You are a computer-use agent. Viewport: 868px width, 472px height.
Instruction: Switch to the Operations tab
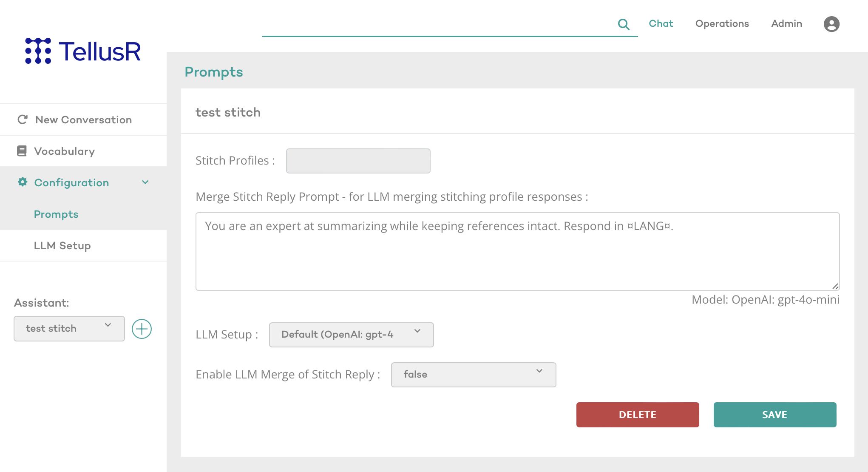722,24
